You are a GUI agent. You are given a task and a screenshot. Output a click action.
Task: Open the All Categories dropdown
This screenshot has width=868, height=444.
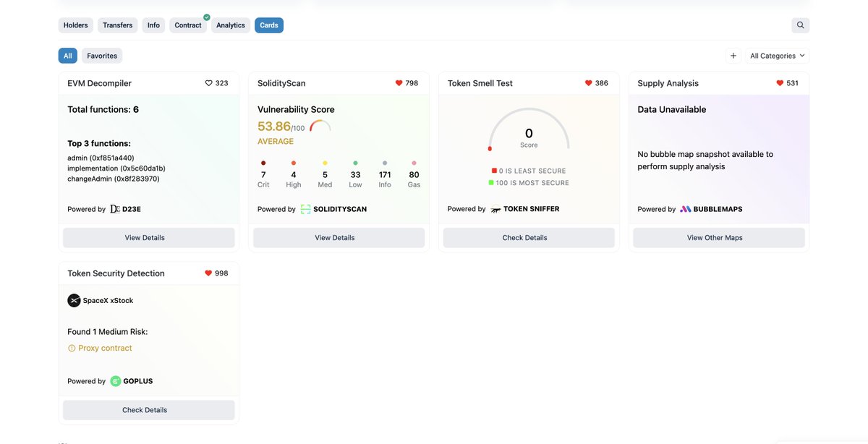(x=778, y=56)
